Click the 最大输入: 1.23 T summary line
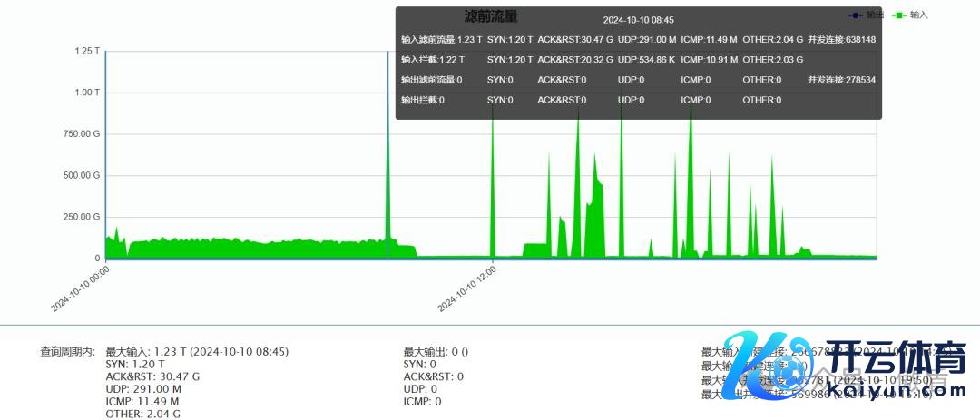This screenshot has height=420, width=980. [197, 351]
